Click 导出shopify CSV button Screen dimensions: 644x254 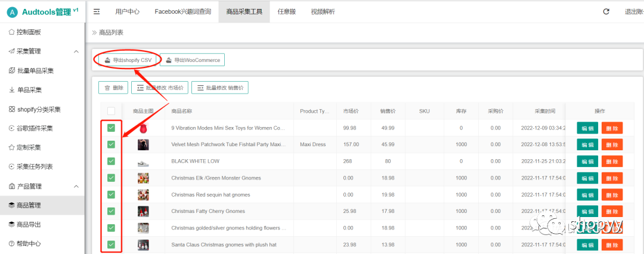(126, 60)
